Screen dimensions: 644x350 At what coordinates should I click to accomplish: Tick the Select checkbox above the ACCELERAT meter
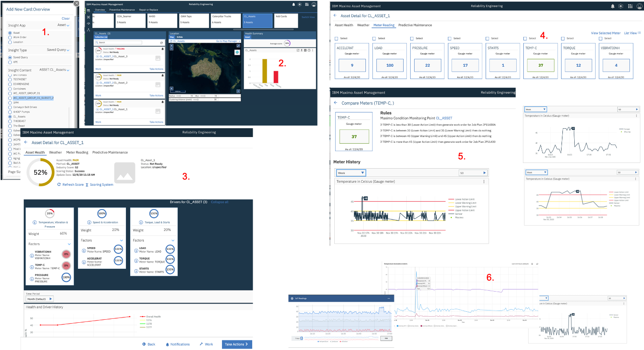pyautogui.click(x=337, y=39)
